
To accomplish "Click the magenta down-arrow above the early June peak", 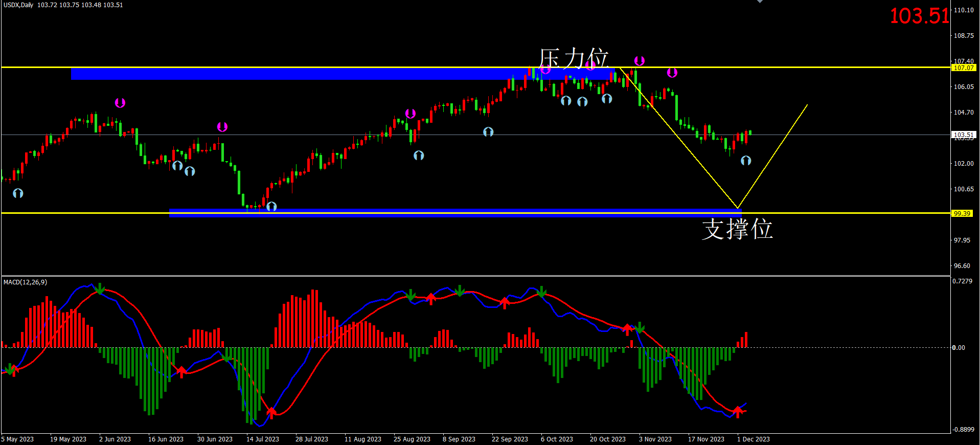I will (x=120, y=103).
